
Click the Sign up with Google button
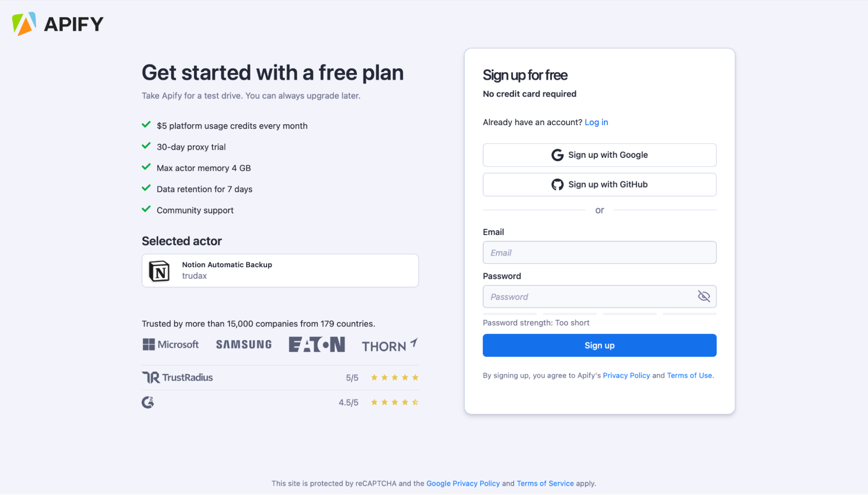tap(600, 154)
